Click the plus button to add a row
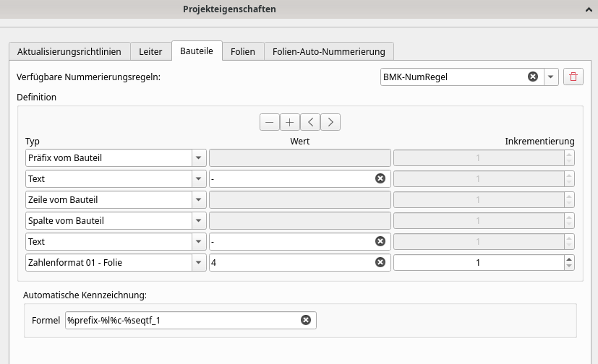 (x=290, y=122)
